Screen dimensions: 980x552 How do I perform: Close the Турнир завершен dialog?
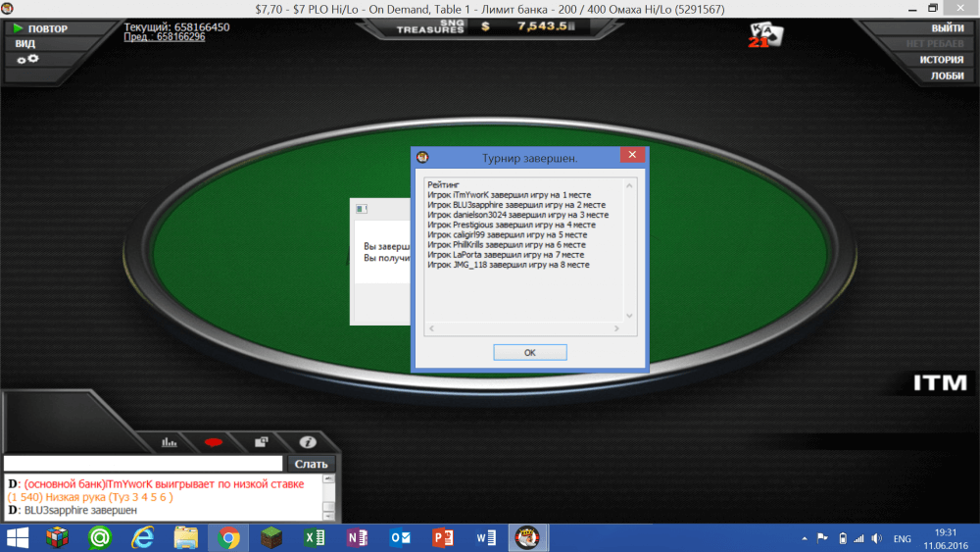(632, 157)
